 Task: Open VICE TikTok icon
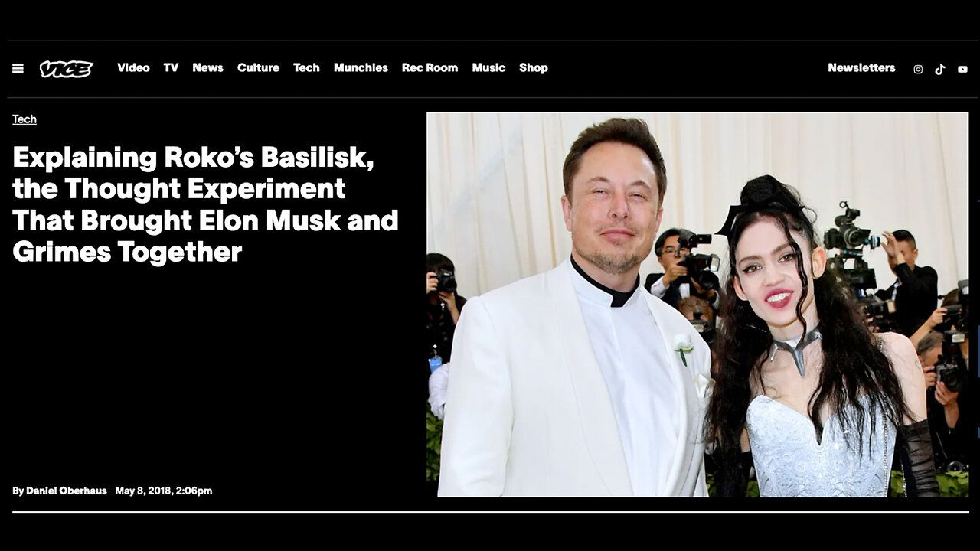[940, 69]
